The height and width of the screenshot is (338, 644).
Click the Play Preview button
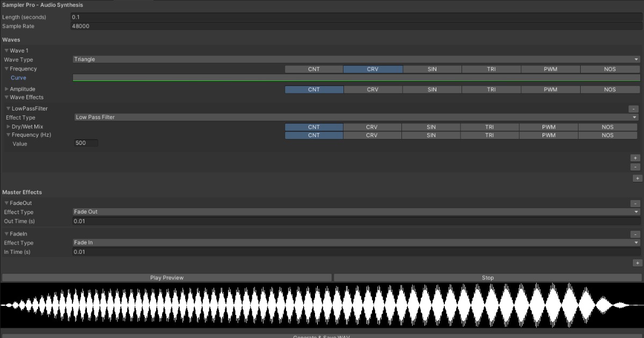(x=167, y=277)
